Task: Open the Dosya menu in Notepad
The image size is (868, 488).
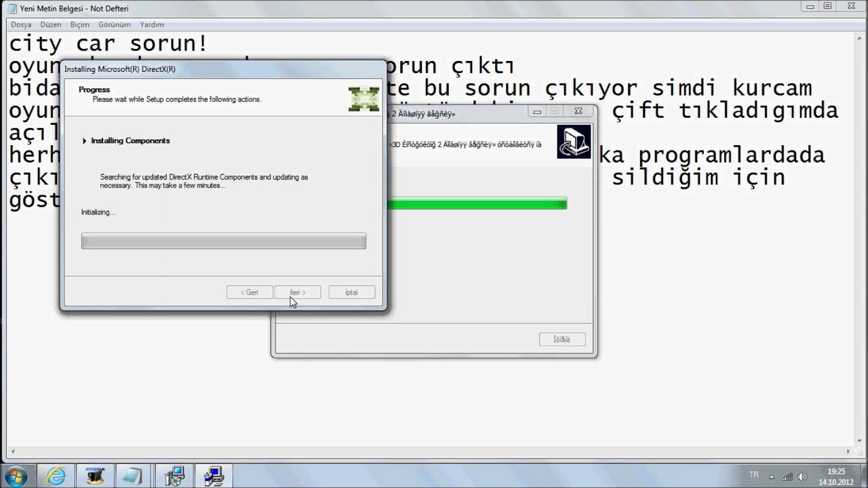Action: tap(21, 24)
